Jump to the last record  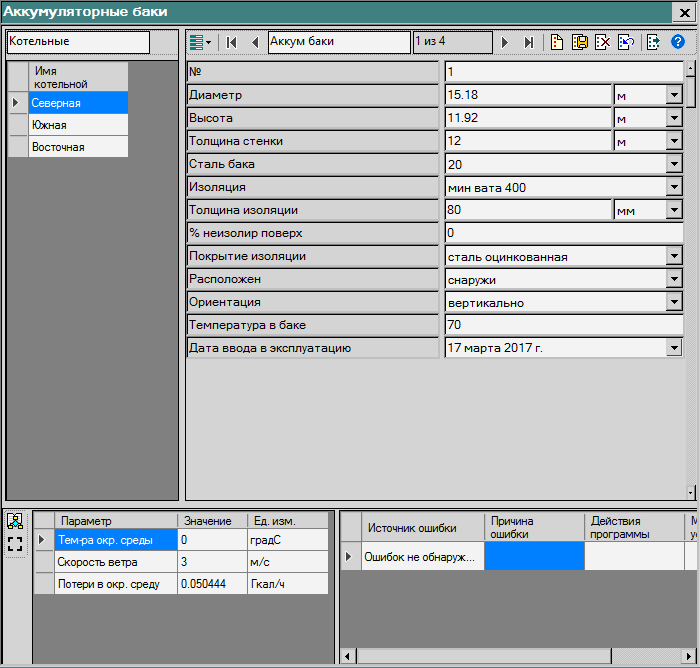coord(528,42)
